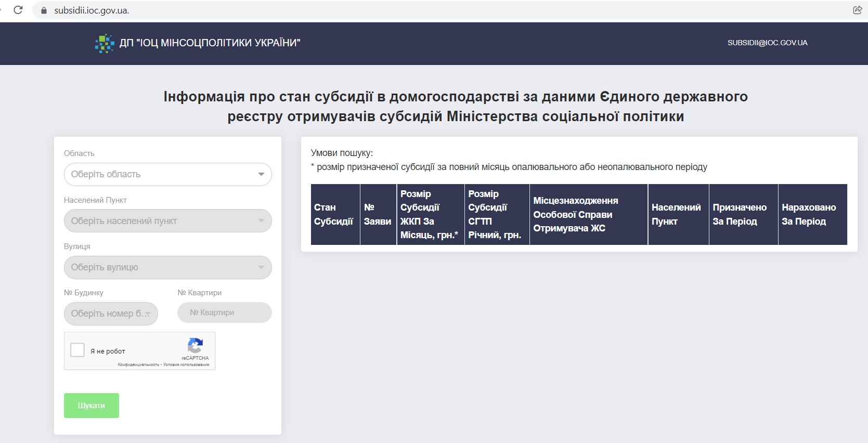This screenshot has width=868, height=443.
Task: Click the share icon in address bar
Action: coord(857,10)
